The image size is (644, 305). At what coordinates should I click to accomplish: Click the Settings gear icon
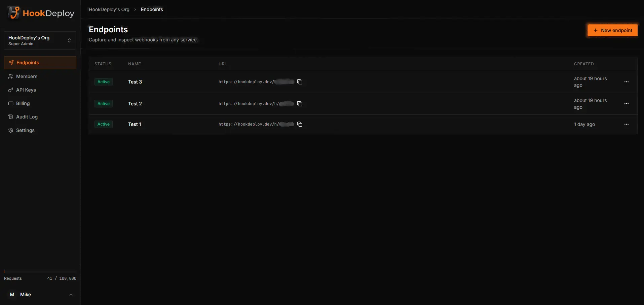(x=11, y=130)
